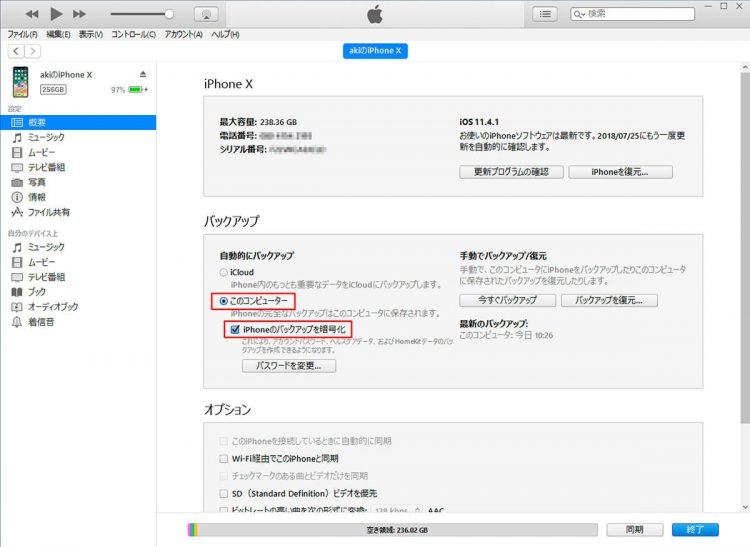The width and height of the screenshot is (750, 547).
Task: Click the fast-forward next track button
Action: click(79, 14)
